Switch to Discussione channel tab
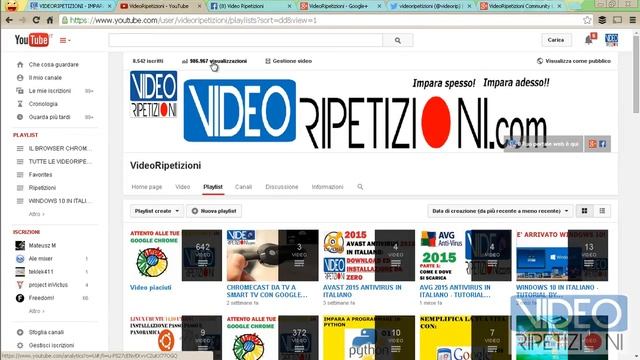This screenshot has height=360, width=640. (282, 187)
